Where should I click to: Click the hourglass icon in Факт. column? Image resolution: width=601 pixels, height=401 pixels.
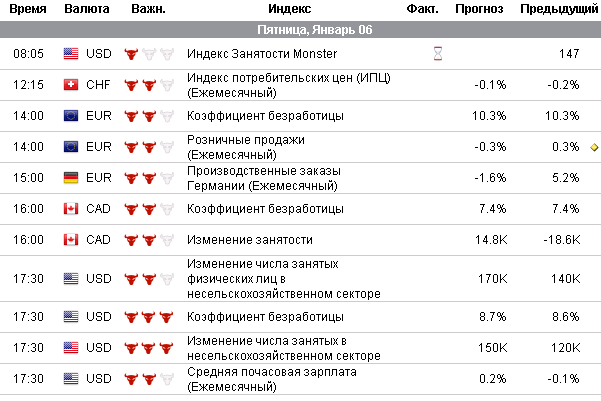436,54
